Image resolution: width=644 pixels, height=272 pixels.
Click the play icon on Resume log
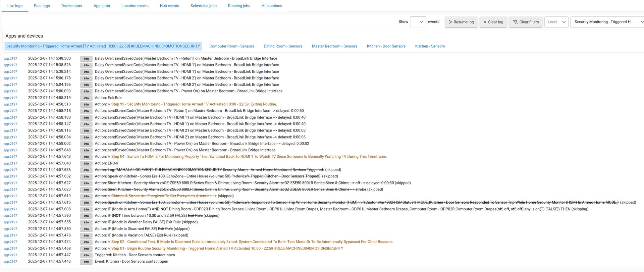point(450,22)
